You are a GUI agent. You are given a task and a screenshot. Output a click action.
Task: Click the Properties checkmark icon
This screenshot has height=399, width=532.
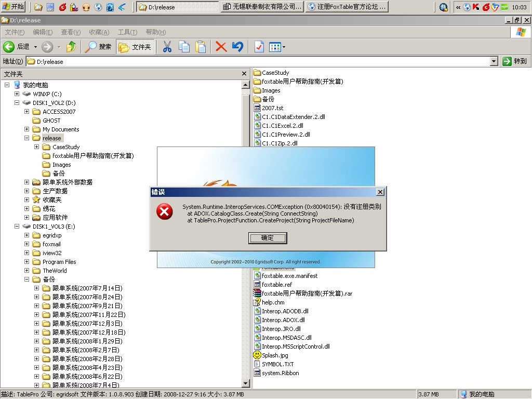point(259,47)
